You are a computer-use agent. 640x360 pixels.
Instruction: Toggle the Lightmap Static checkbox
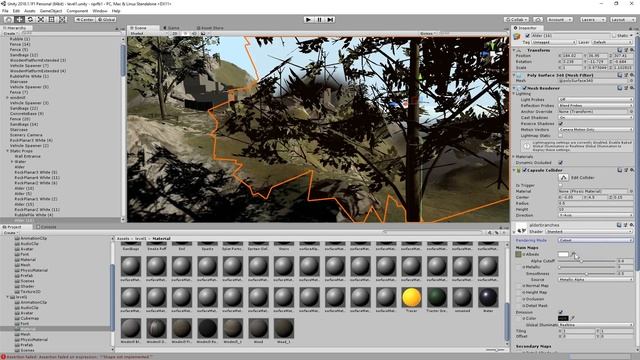[x=561, y=136]
